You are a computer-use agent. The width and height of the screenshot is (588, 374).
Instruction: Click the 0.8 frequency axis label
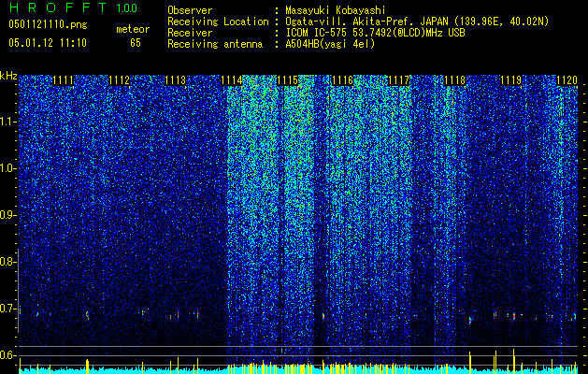[x=7, y=262]
